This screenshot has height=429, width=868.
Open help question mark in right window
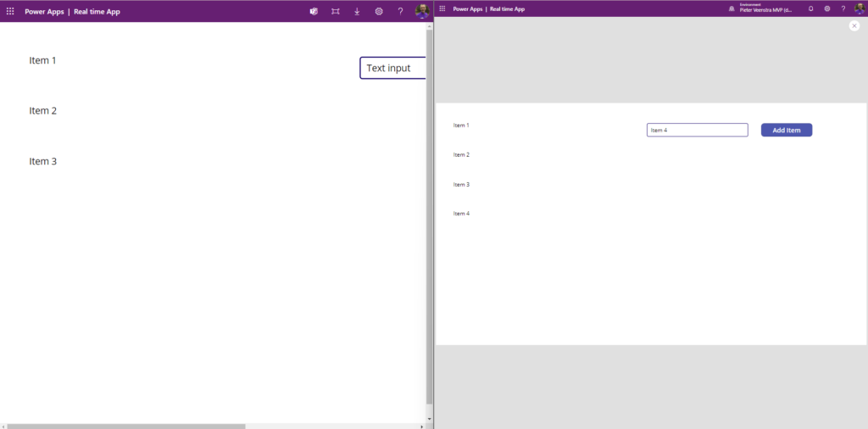(843, 8)
